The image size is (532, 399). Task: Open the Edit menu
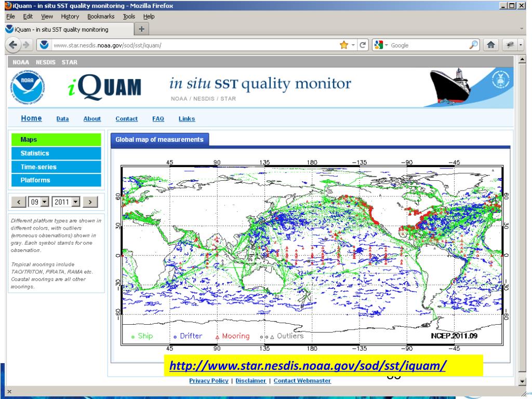click(x=28, y=16)
